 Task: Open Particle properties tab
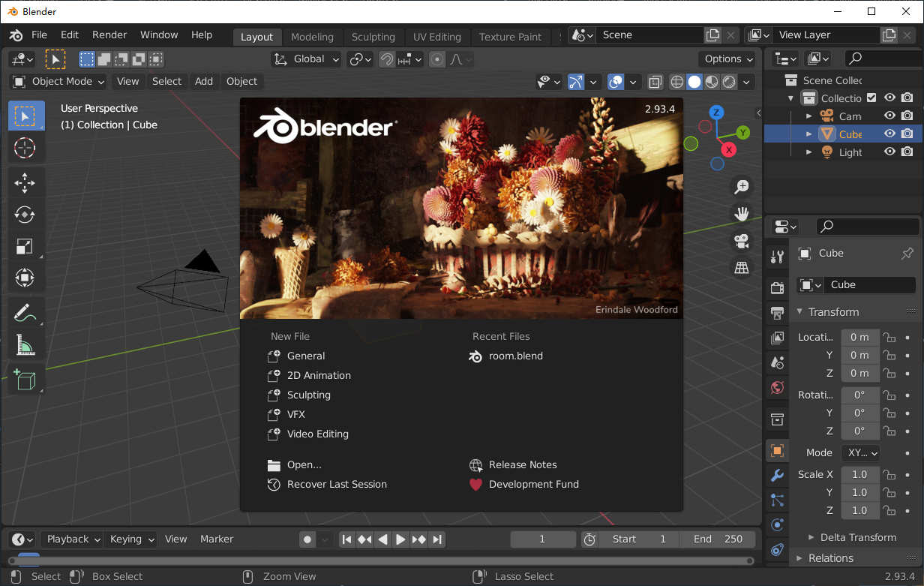(x=778, y=500)
